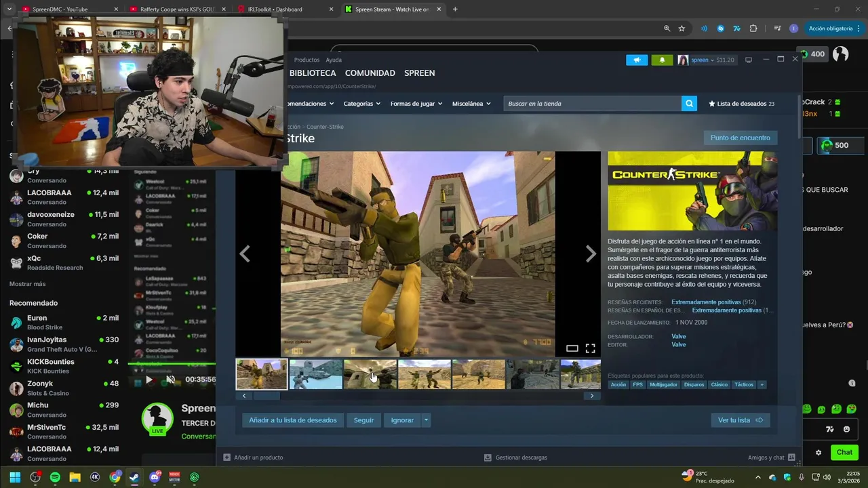Open Discord from the taskbar

click(x=155, y=477)
